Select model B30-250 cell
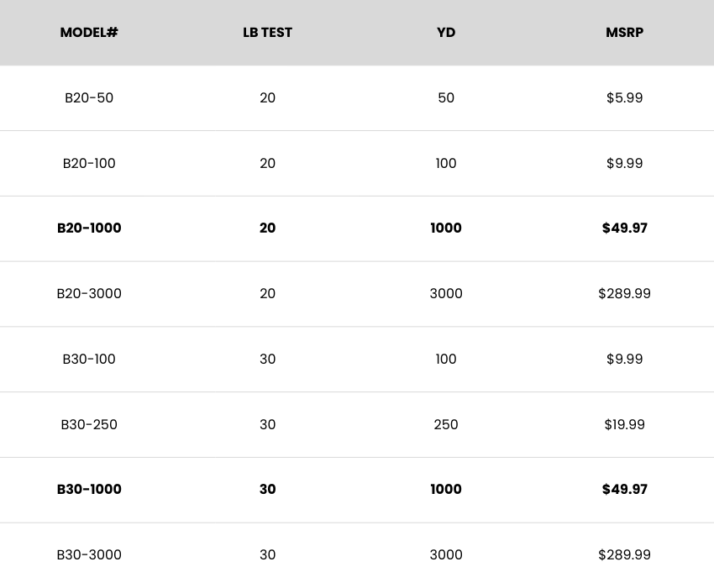The width and height of the screenshot is (714, 588). [89, 424]
